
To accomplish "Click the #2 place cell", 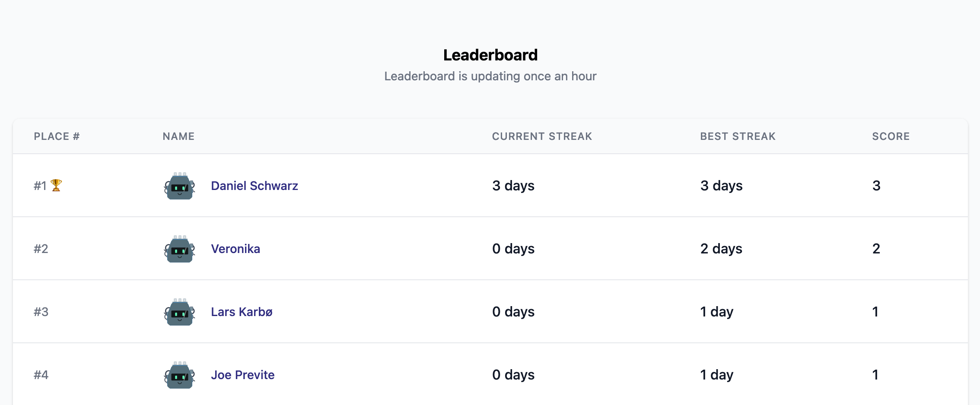I will [41, 249].
